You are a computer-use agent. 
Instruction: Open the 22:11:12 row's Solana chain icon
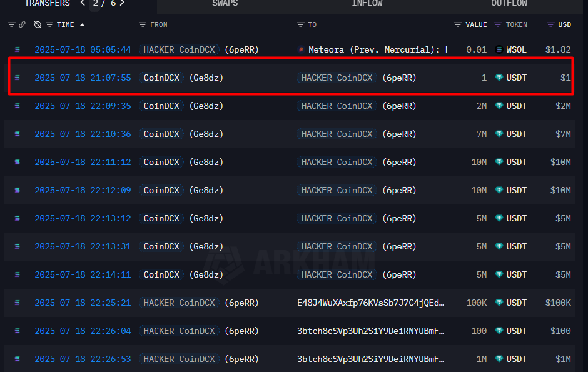click(18, 162)
